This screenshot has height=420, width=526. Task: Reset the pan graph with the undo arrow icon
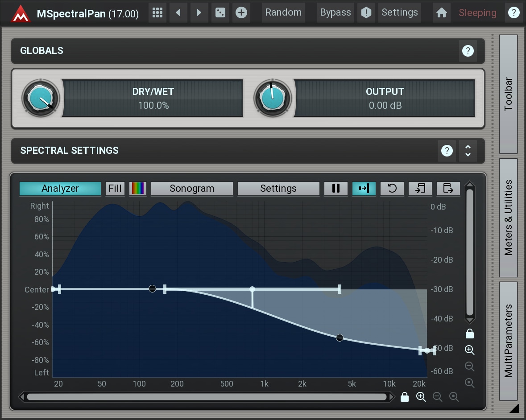coord(392,189)
